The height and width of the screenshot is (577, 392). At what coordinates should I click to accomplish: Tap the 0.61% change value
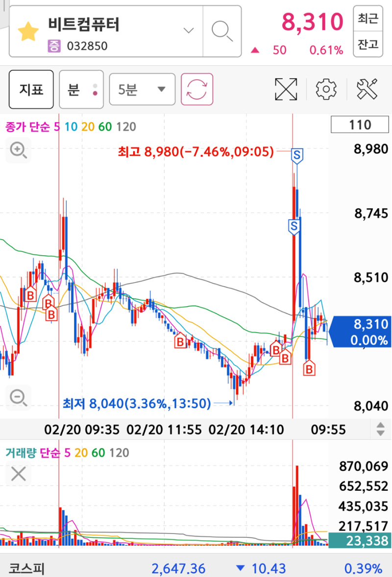pyautogui.click(x=326, y=50)
